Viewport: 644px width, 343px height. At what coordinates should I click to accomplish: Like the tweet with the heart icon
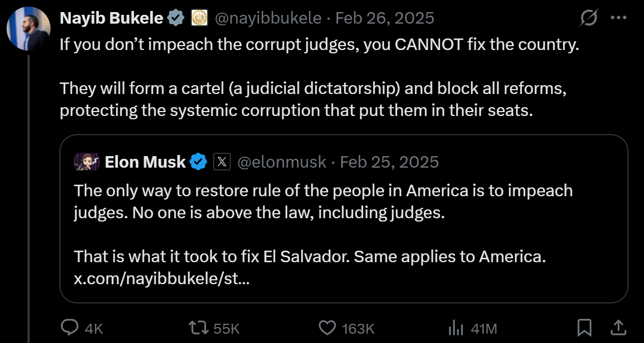[x=327, y=328]
